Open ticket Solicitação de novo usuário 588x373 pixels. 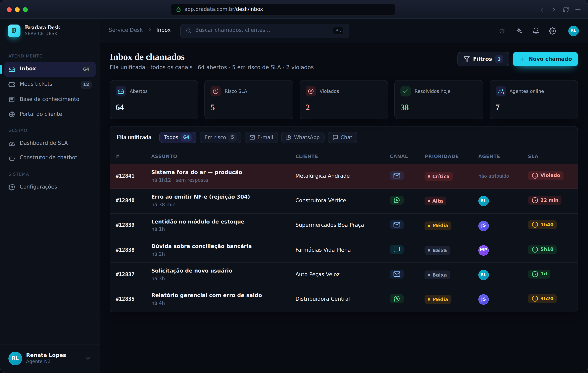192,271
